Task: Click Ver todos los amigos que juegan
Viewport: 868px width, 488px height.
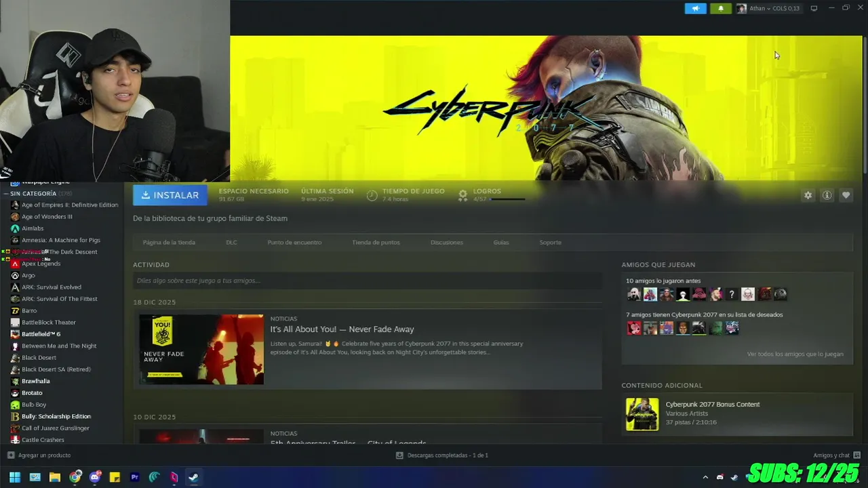Action: tap(795, 354)
